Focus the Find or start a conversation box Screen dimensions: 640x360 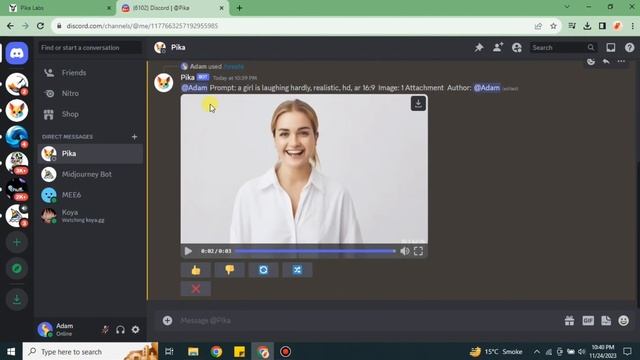(x=90, y=48)
